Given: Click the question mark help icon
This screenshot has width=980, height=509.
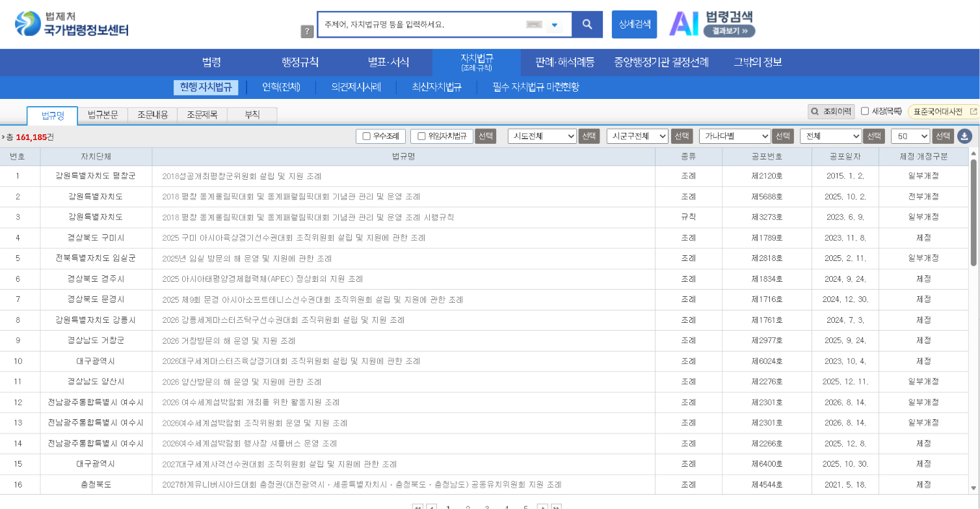Looking at the screenshot, I should tap(308, 31).
